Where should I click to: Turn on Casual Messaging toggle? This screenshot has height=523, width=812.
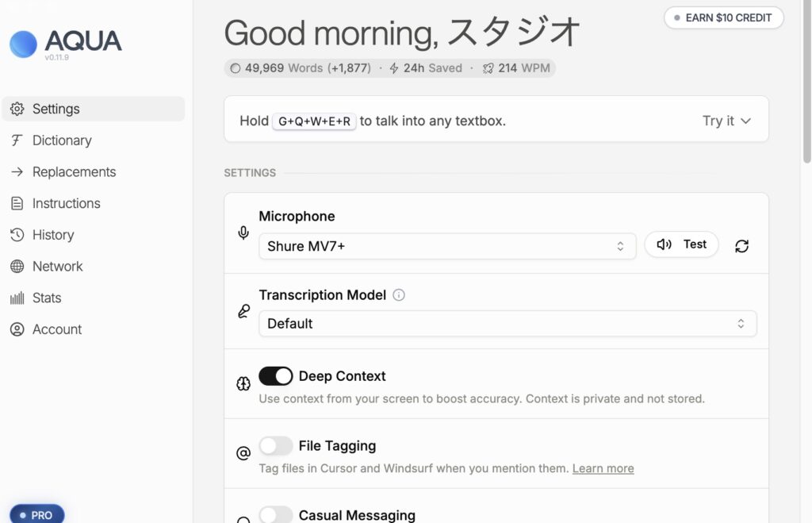click(x=276, y=514)
